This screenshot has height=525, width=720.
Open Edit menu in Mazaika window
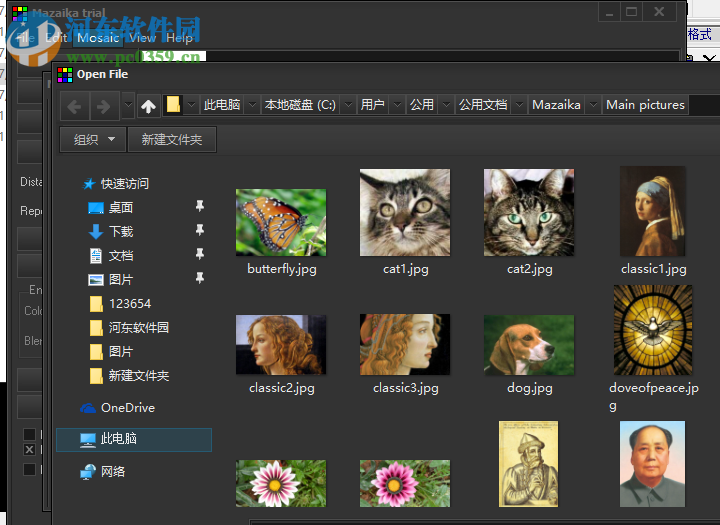[x=56, y=38]
